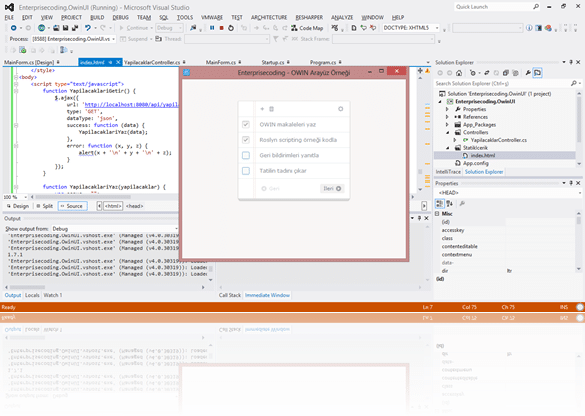The image size is (585, 416).
Task: Open the Show output from Debug dropdown
Action: [115, 229]
